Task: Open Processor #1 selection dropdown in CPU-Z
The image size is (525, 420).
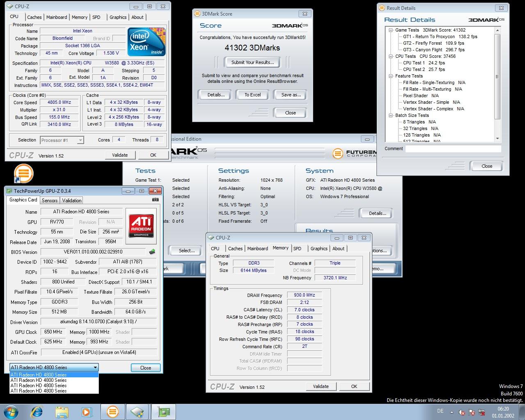Action: coord(62,140)
